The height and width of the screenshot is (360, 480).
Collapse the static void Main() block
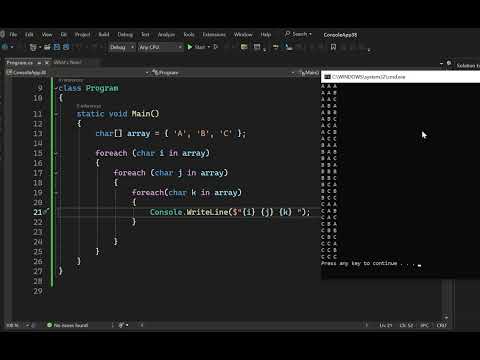click(56, 114)
